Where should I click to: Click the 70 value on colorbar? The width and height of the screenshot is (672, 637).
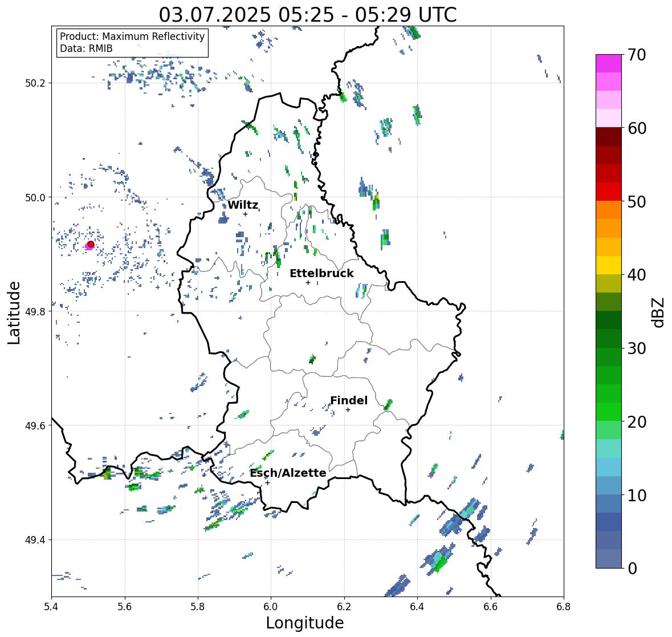637,55
